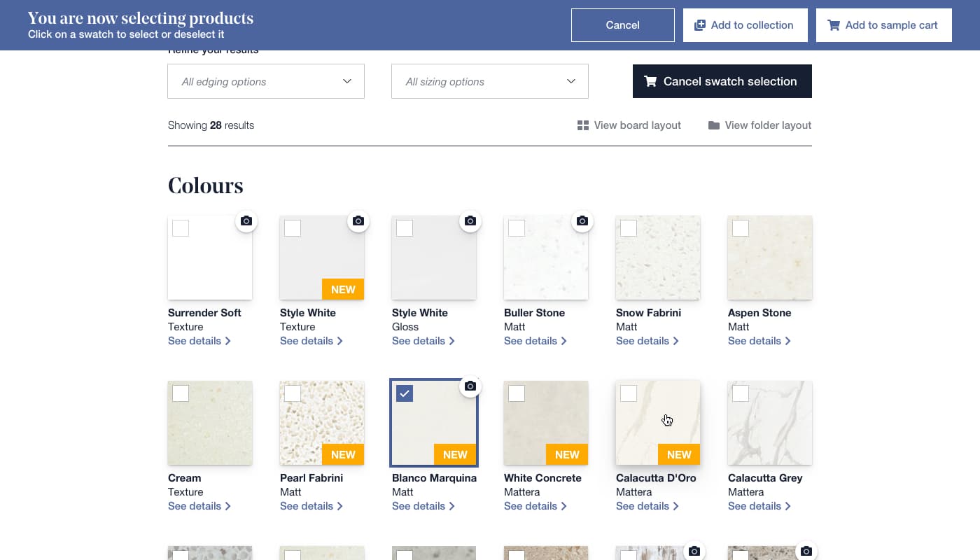See details for Style White Texture
Viewport: 980px width, 560px height.
311,341
